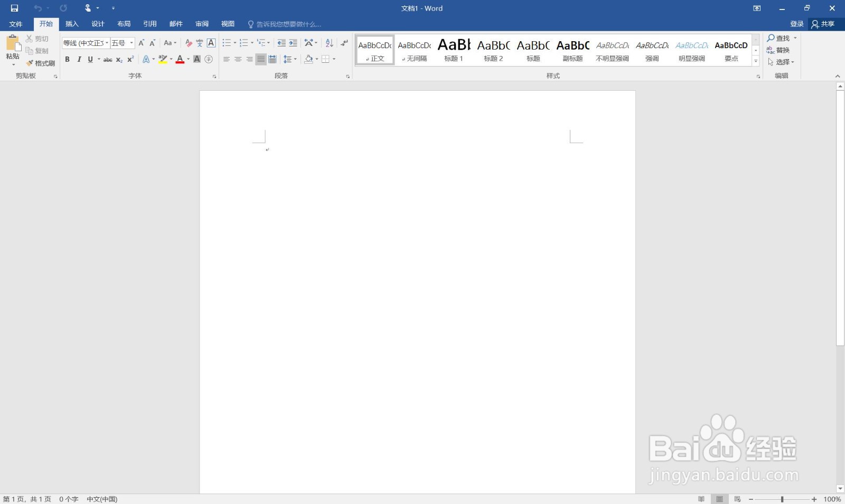Open the borders dropdown arrow
845x504 pixels.
(x=334, y=59)
